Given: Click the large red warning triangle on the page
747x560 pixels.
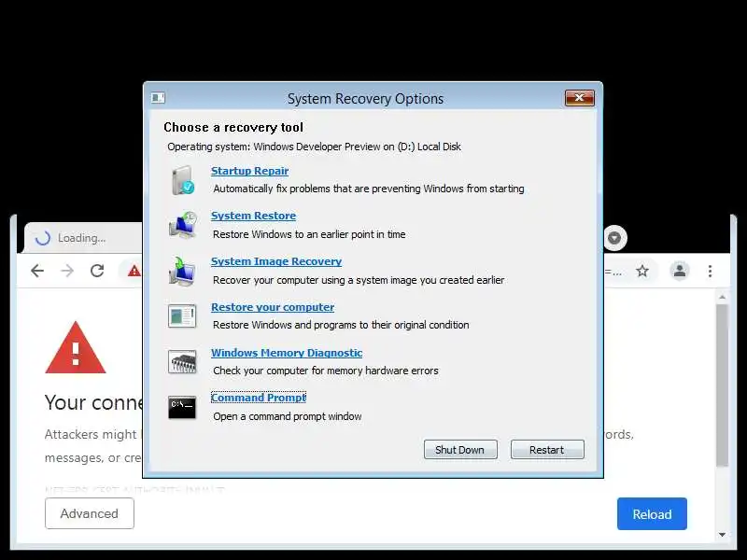Looking at the screenshot, I should coord(76,347).
